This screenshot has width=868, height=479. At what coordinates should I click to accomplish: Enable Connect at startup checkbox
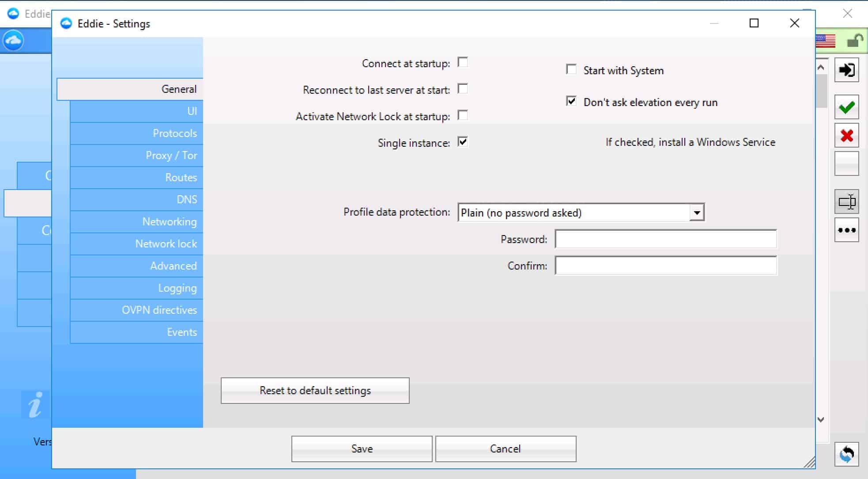pos(463,62)
